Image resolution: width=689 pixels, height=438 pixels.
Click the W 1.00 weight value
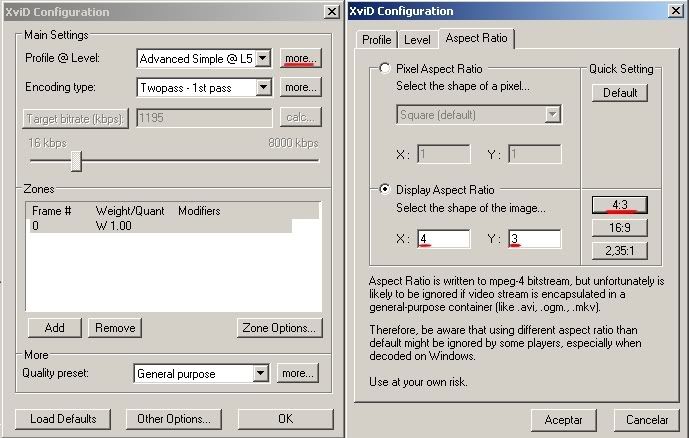point(113,226)
